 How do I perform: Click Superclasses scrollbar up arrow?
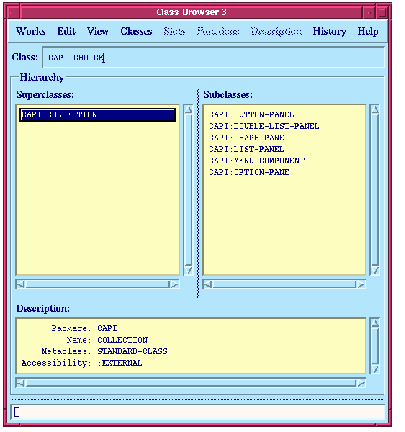click(188, 109)
